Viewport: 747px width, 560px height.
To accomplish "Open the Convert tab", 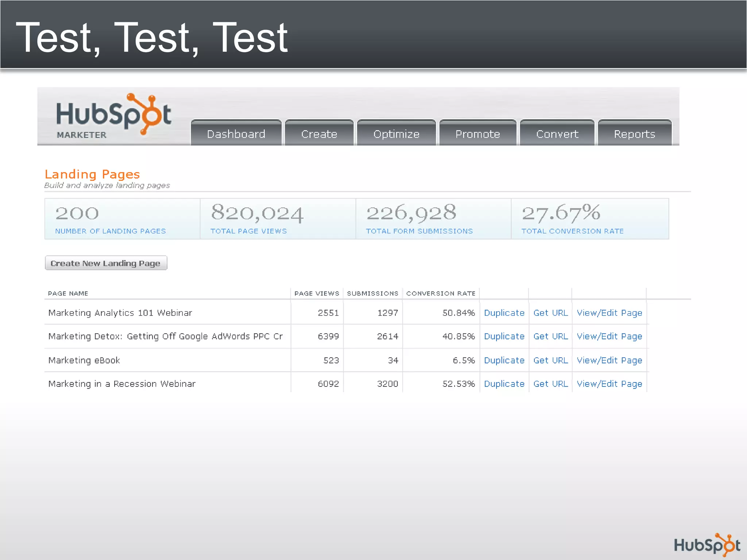I will point(557,133).
